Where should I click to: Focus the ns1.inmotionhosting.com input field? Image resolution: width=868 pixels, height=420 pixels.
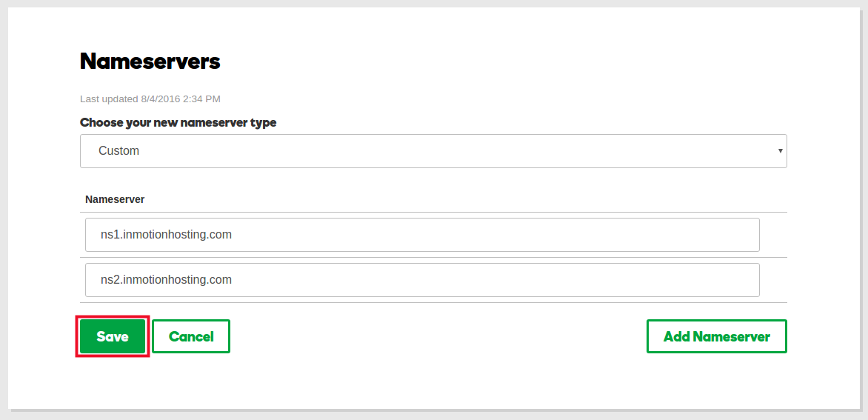point(422,235)
